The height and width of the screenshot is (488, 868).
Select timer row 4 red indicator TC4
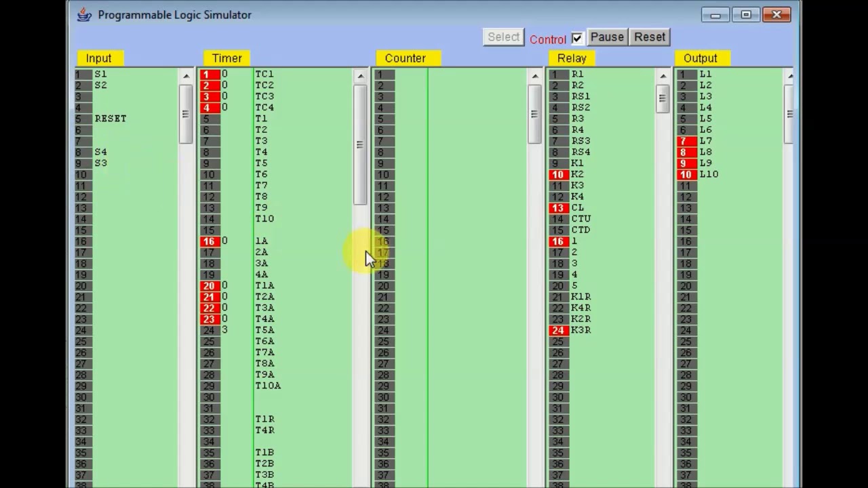point(209,108)
